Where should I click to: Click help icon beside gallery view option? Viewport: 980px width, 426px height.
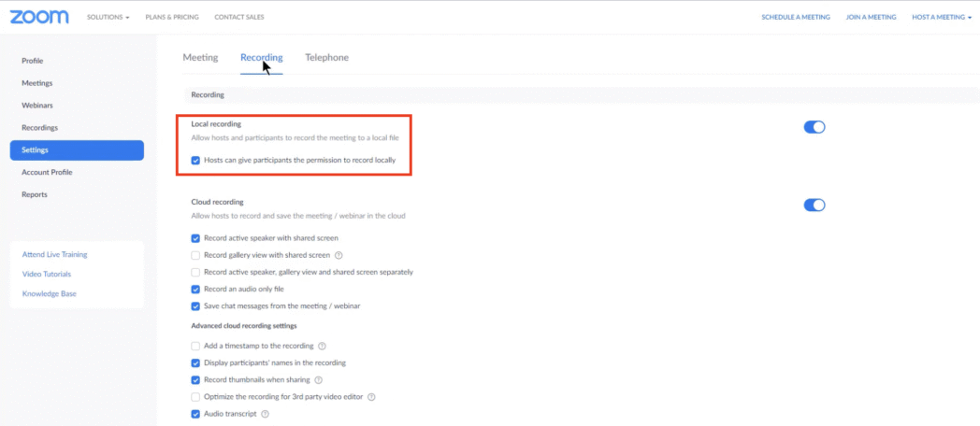coord(339,255)
